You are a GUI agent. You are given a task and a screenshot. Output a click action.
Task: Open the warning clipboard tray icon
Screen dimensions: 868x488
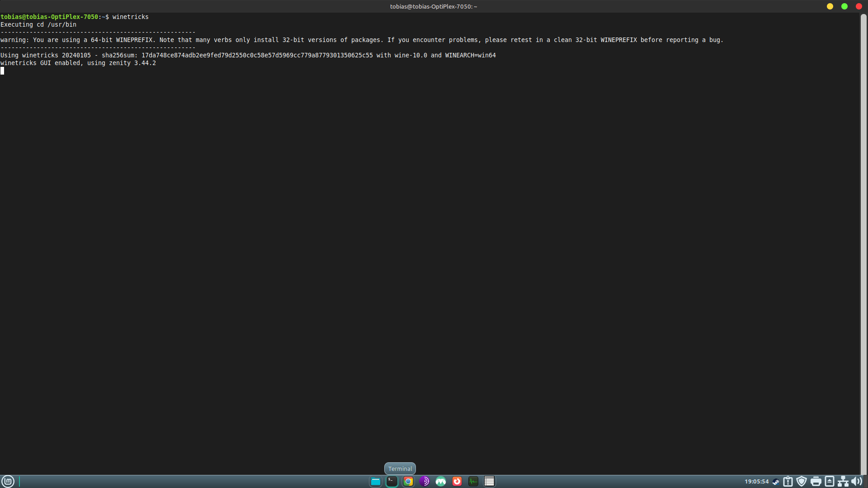point(788,481)
